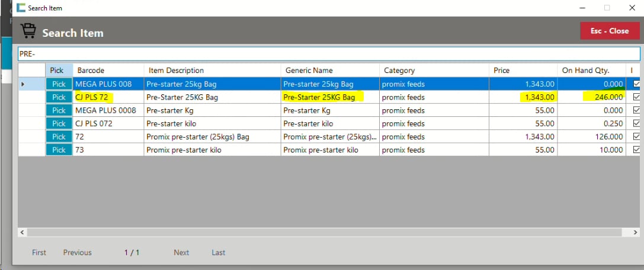
Task: Toggle checkbox for MEGA PLUS 008 row
Action: [636, 84]
